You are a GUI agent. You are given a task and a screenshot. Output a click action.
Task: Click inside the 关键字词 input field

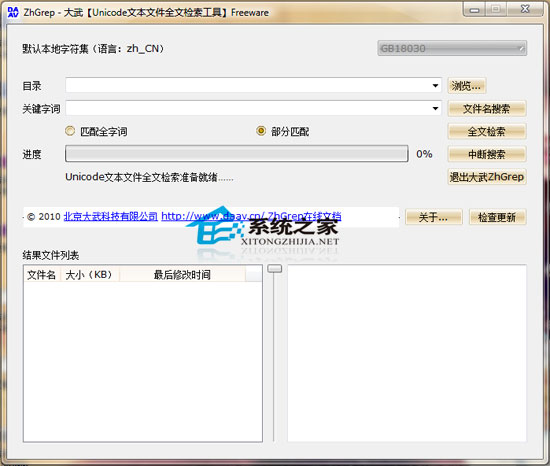pos(248,108)
